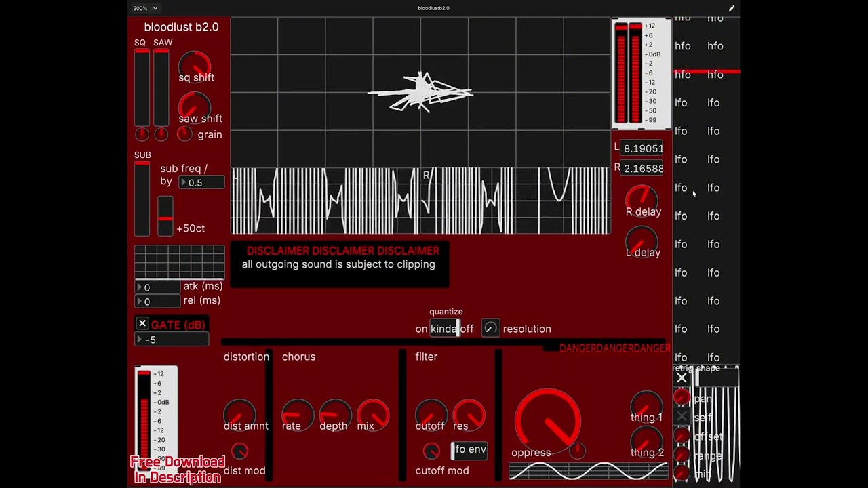Set quantize to off

pyautogui.click(x=467, y=329)
